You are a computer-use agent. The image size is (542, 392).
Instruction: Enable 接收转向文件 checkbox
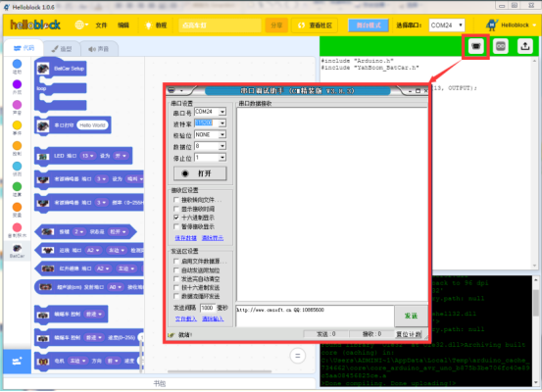coord(176,200)
